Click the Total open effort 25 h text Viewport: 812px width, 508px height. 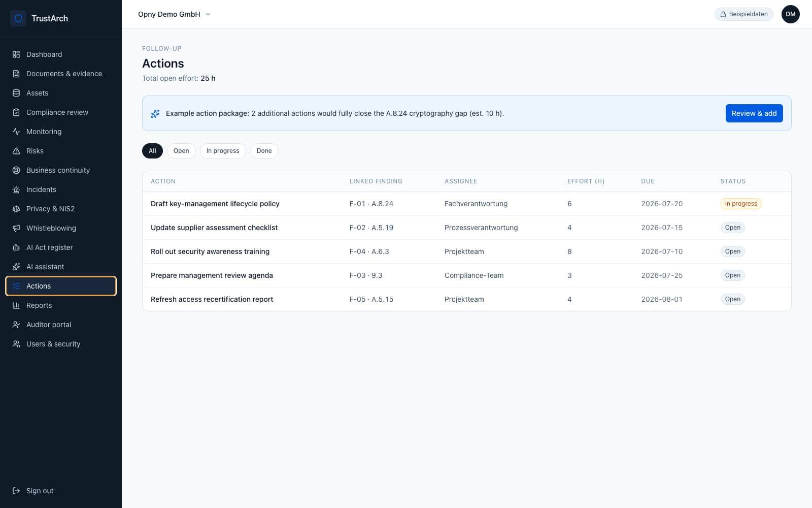[179, 78]
